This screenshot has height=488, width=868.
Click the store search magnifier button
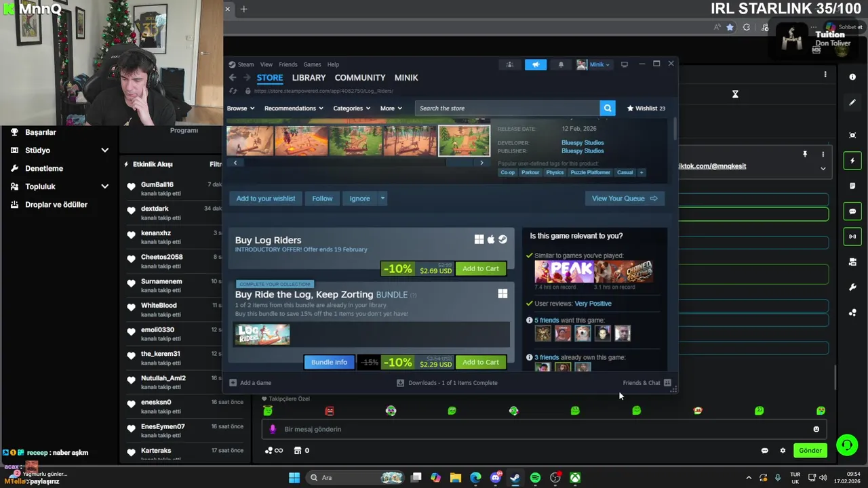point(608,108)
